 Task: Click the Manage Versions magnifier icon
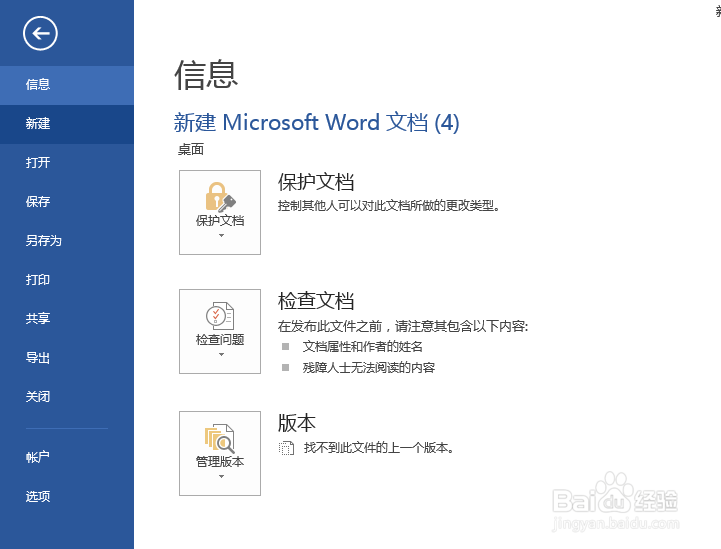220,438
